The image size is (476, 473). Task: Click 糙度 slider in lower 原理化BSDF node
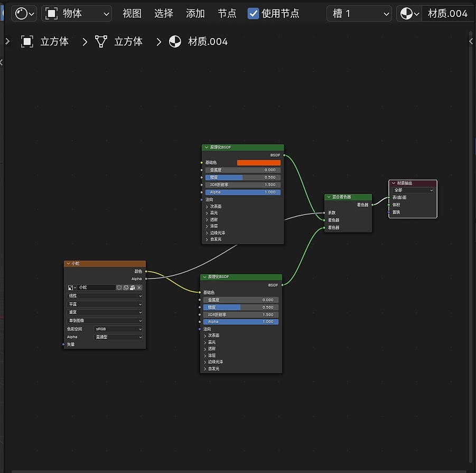[241, 307]
